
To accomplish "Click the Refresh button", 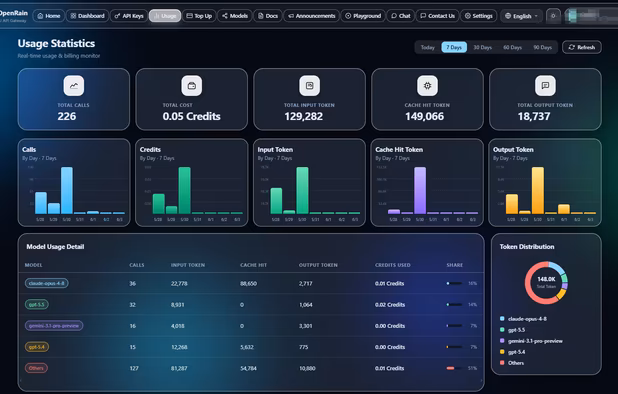I will click(582, 47).
